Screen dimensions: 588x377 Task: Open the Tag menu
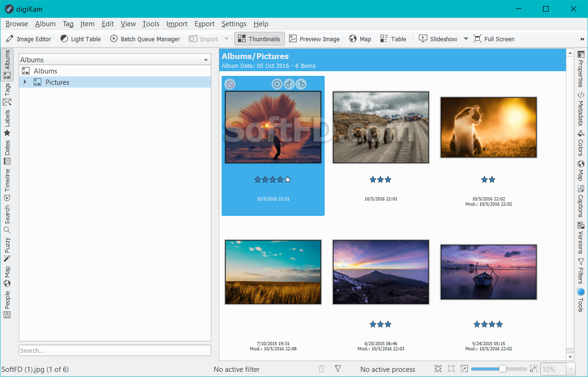click(68, 24)
